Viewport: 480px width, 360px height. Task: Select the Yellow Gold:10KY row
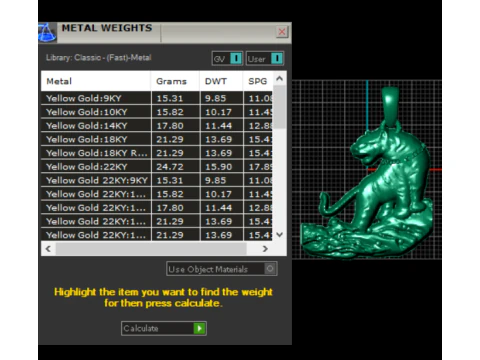point(157,112)
